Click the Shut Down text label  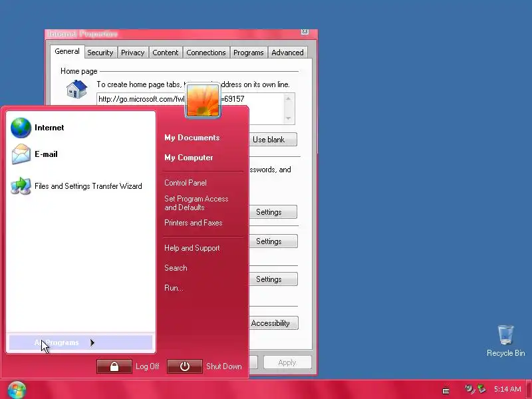(224, 366)
